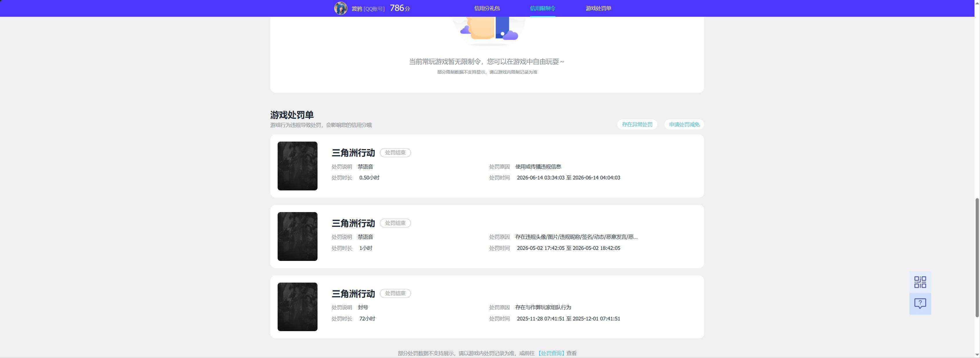Click 三角洲行动 title of 使用或传播违规信息 card
Image resolution: width=980 pixels, height=358 pixels.
353,153
